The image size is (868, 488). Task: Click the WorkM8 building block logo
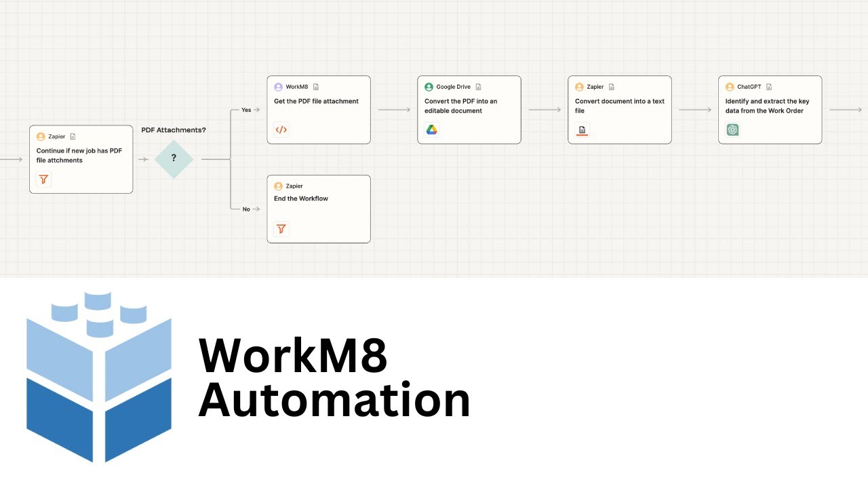point(99,378)
